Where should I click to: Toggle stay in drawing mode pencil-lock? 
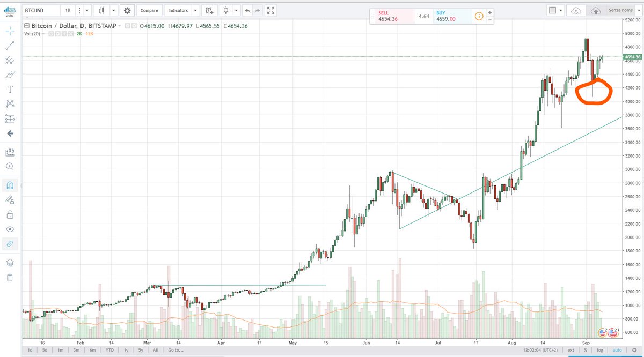pos(10,200)
